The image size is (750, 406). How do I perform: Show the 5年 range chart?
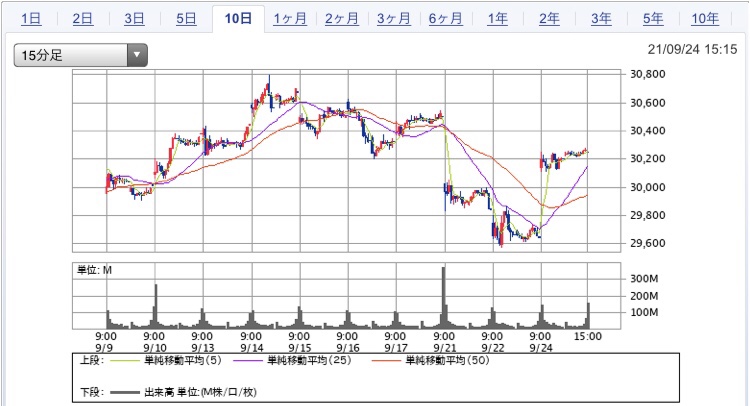(x=653, y=19)
